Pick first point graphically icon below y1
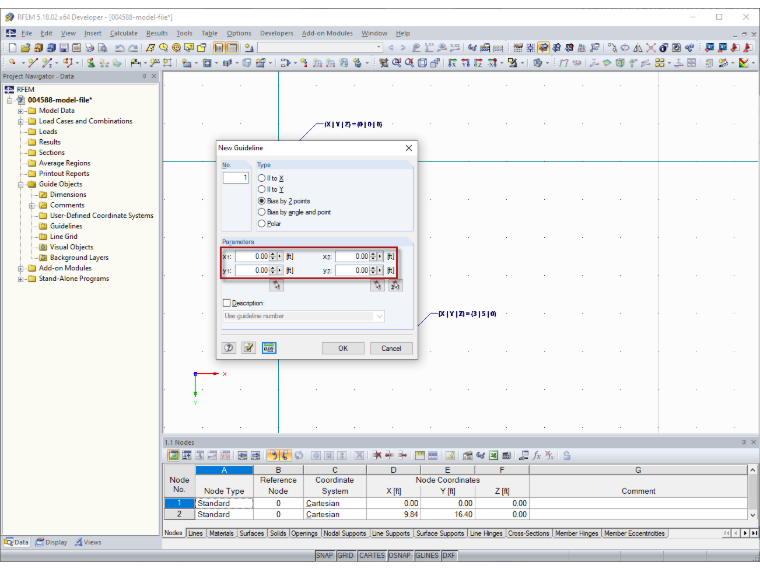 (276, 285)
